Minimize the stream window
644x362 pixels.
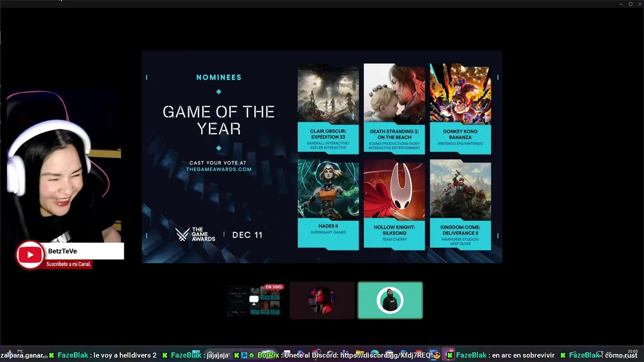pos(621,4)
